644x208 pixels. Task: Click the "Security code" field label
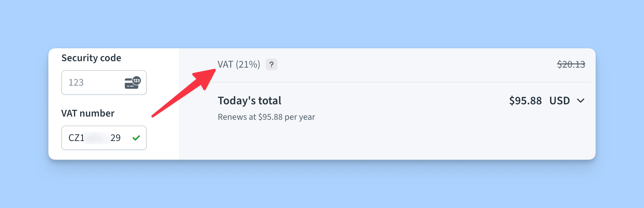tap(91, 58)
